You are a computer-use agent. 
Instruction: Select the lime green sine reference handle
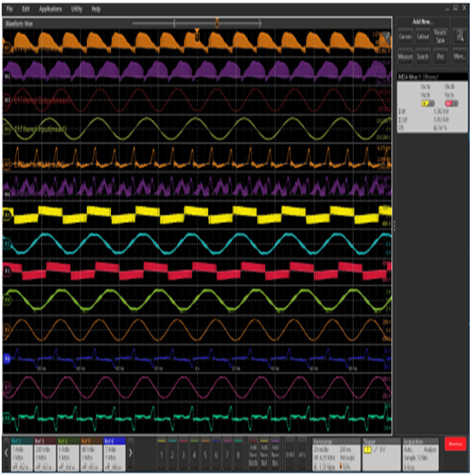point(8,300)
